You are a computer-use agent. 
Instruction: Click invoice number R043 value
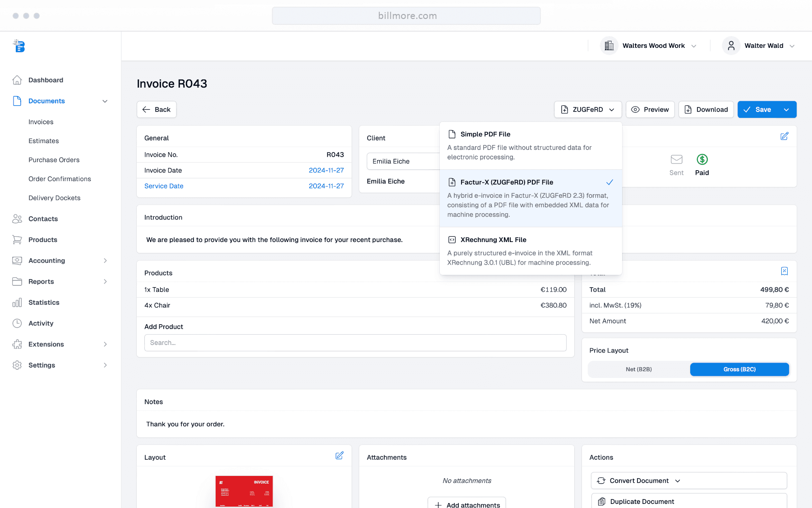pos(335,154)
